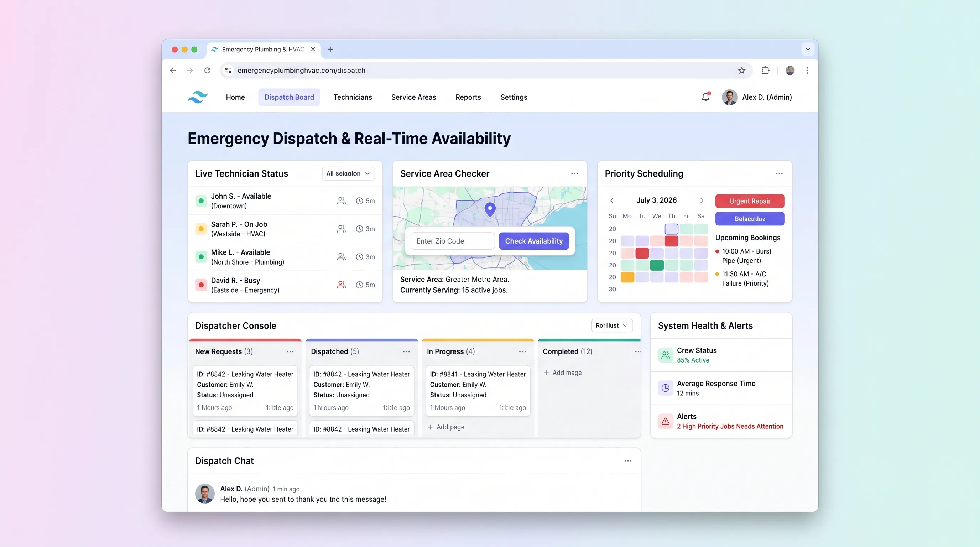Go back using the browser back arrow

(173, 71)
